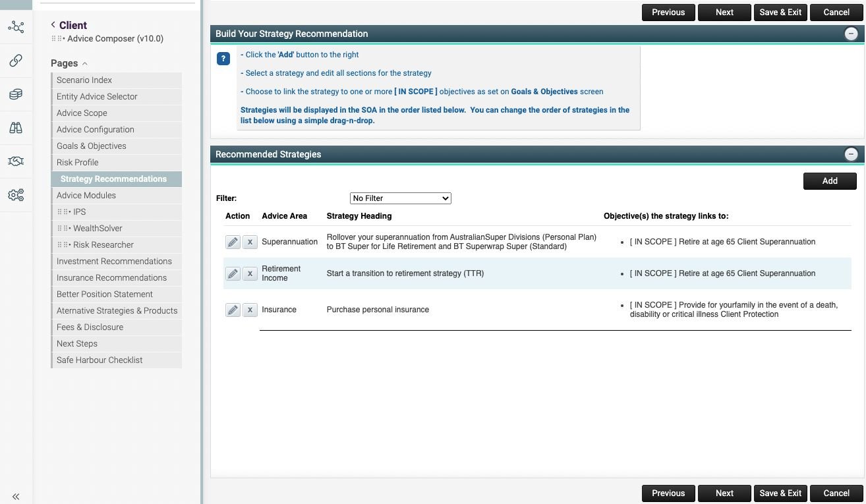This screenshot has width=866, height=504.
Task: Go back to Client via arrow
Action: pyautogui.click(x=53, y=25)
